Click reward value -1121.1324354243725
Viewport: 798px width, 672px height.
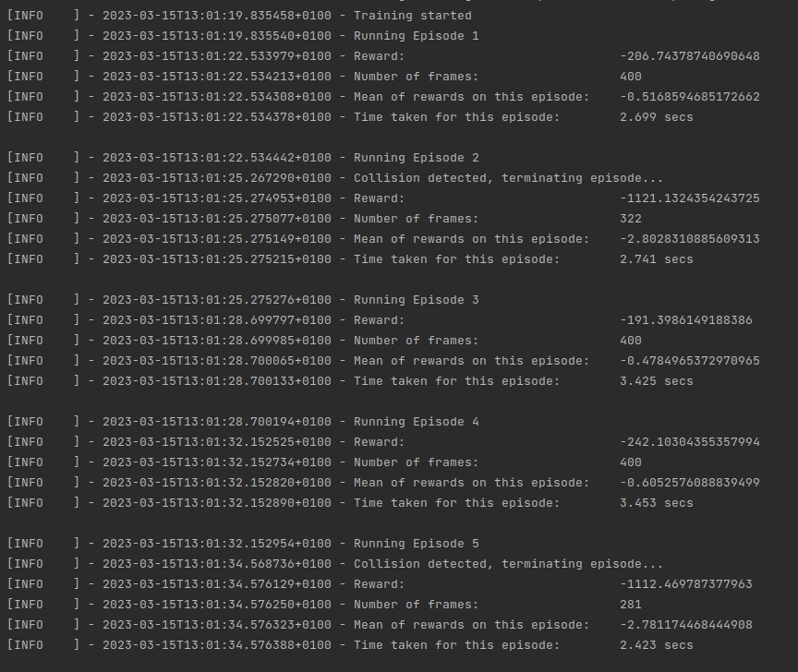pos(690,198)
